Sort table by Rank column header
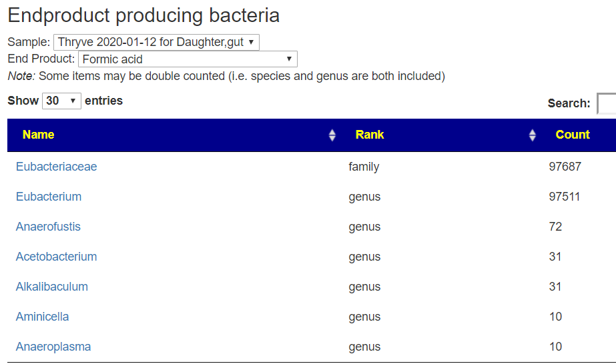 [370, 135]
